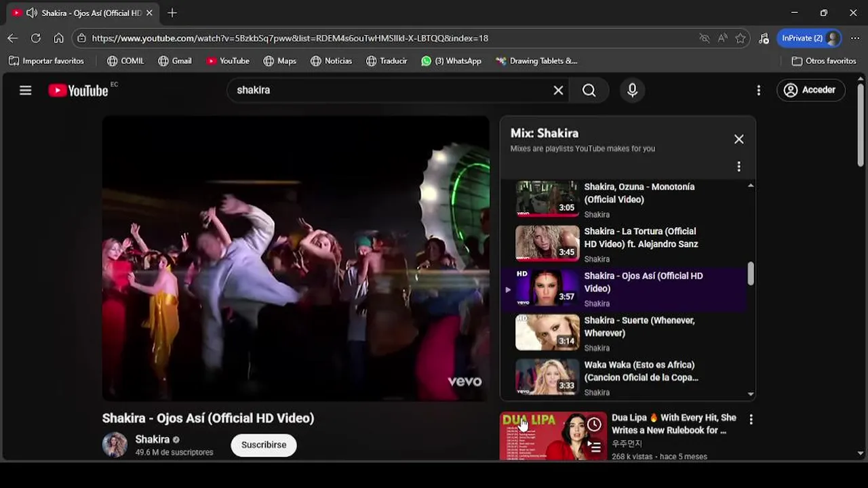Activate the Read aloud icon
The height and width of the screenshot is (488, 868).
point(723,38)
